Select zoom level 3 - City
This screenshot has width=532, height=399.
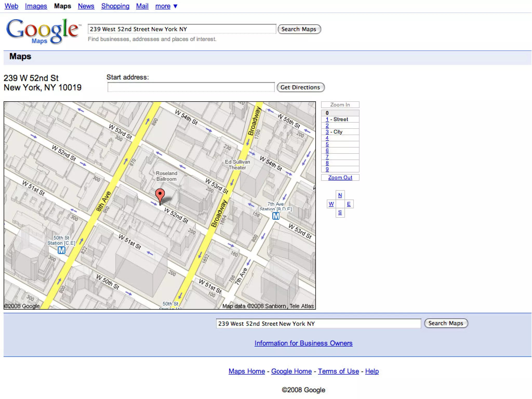(x=327, y=132)
